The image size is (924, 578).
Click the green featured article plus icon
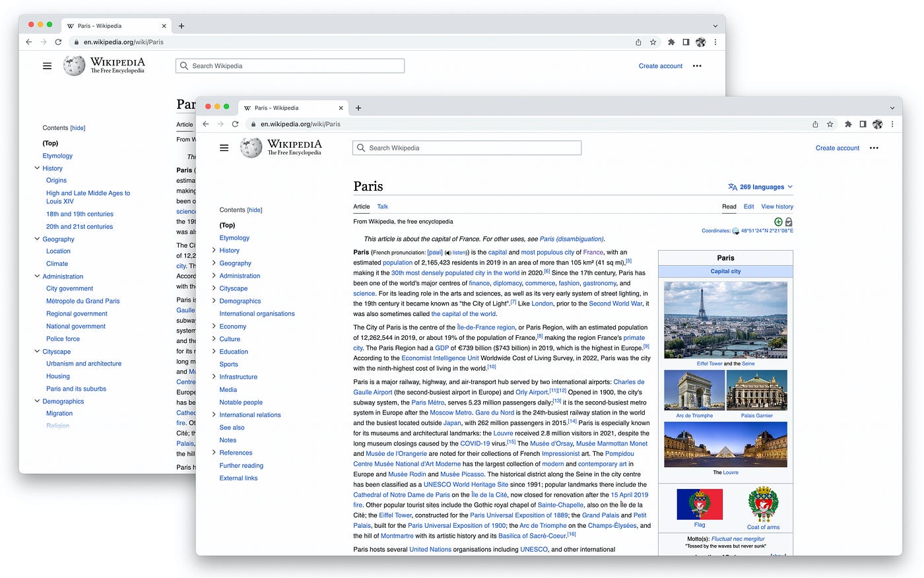(x=778, y=222)
